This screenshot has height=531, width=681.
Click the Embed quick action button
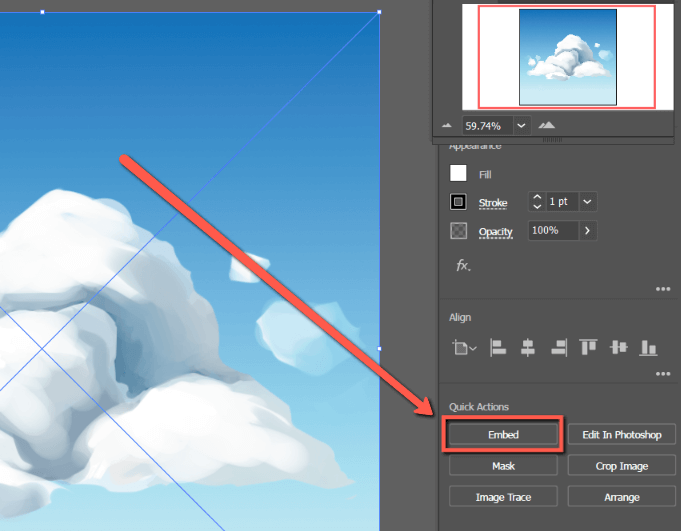coord(503,435)
